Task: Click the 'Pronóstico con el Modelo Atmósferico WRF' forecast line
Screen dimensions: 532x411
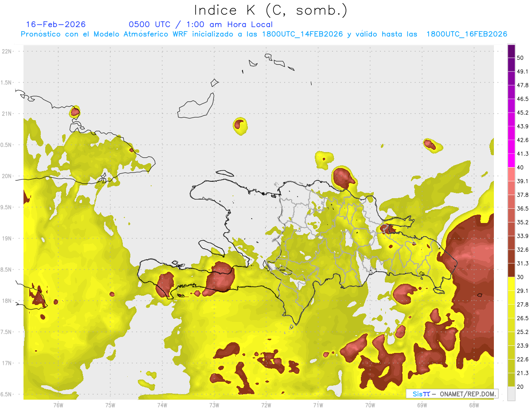Action: [x=264, y=34]
